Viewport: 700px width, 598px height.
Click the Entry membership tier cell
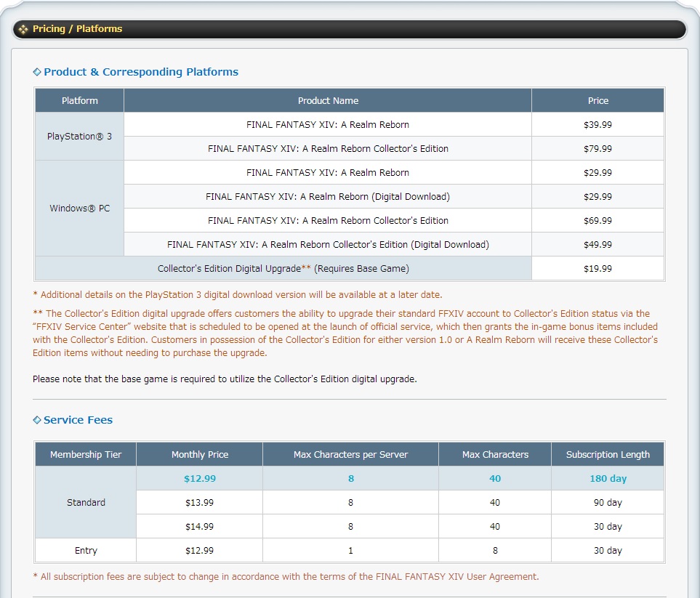tap(86, 550)
